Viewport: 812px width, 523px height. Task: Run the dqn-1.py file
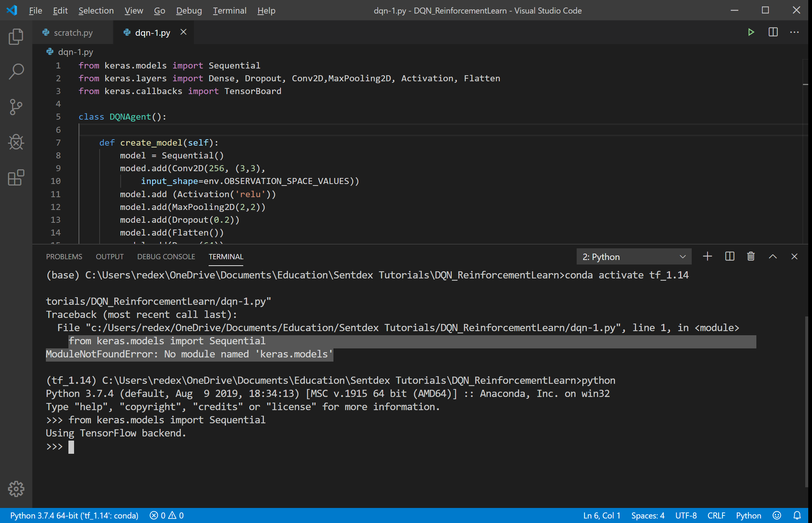(x=751, y=32)
